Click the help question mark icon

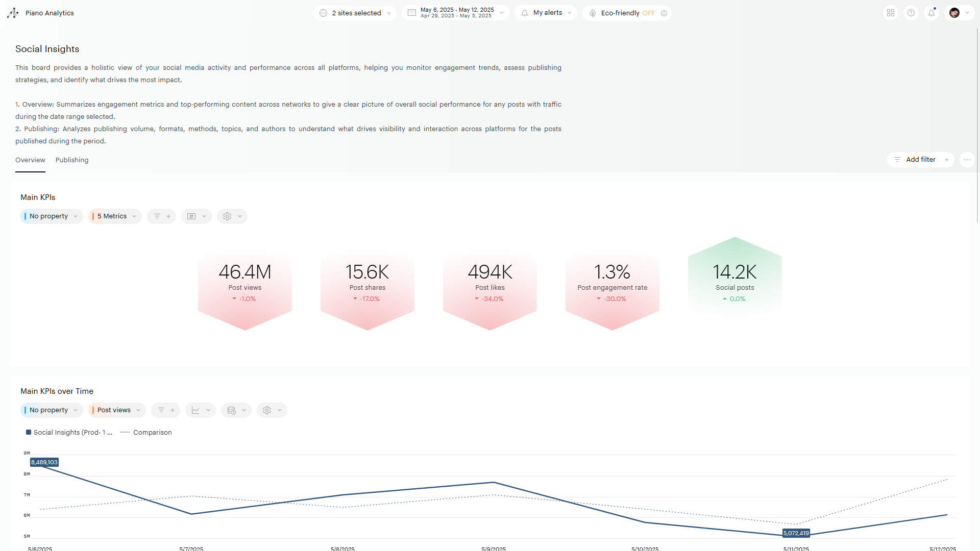point(911,13)
